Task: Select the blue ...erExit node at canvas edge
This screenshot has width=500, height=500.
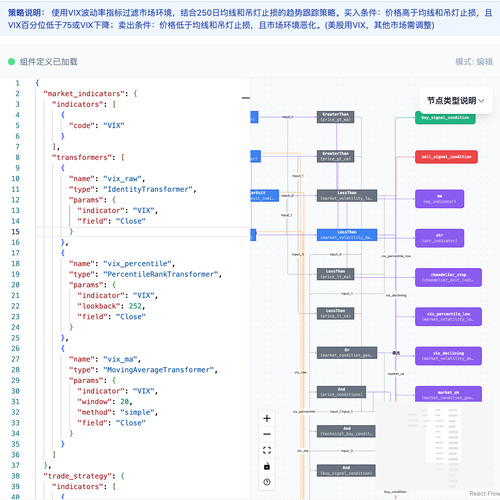Action: tap(264, 196)
